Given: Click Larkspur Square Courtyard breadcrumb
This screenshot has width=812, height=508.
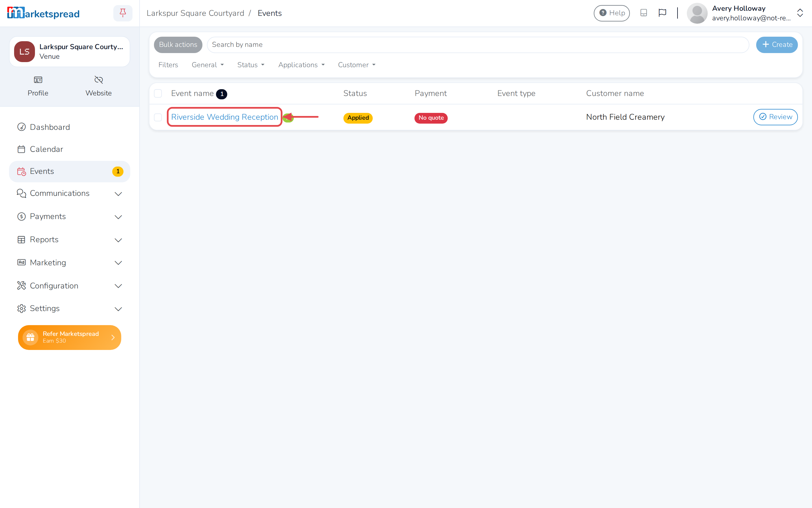Looking at the screenshot, I should 195,13.
